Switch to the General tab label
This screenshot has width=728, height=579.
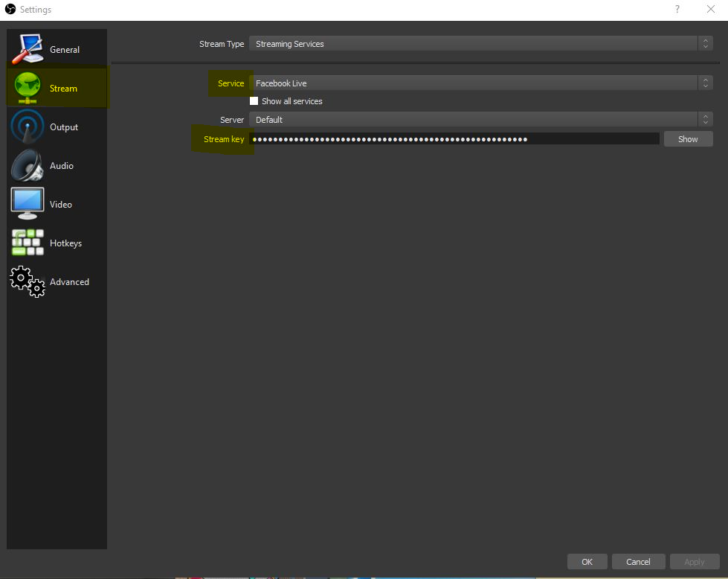65,50
